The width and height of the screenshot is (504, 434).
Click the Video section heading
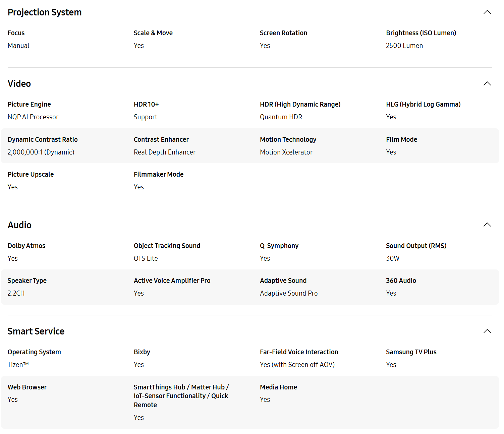coord(19,84)
